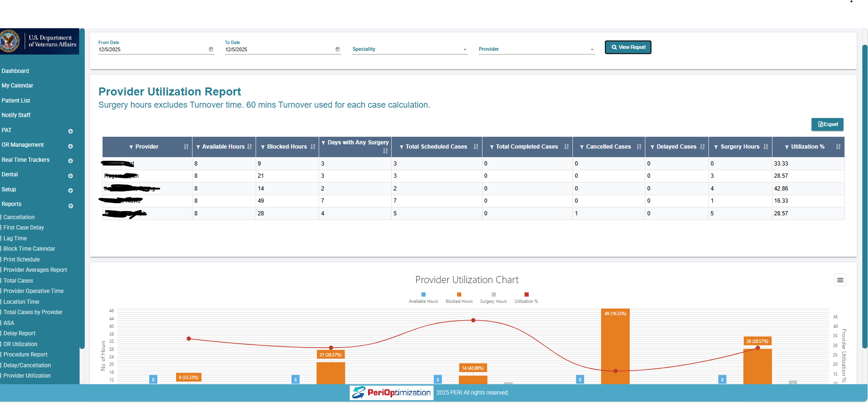Toggle Available Hours series in chart legend

[423, 298]
